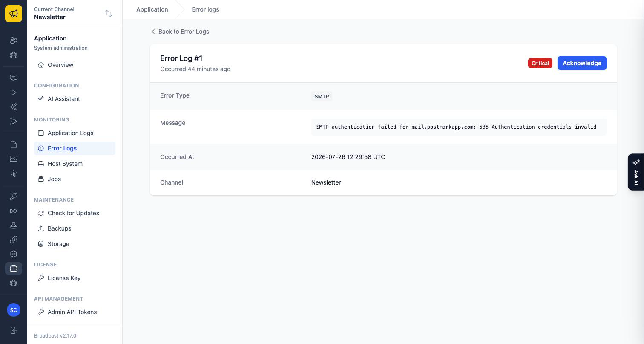Click the Critical severity badge
Screen dimensions: 644x344
[540, 63]
